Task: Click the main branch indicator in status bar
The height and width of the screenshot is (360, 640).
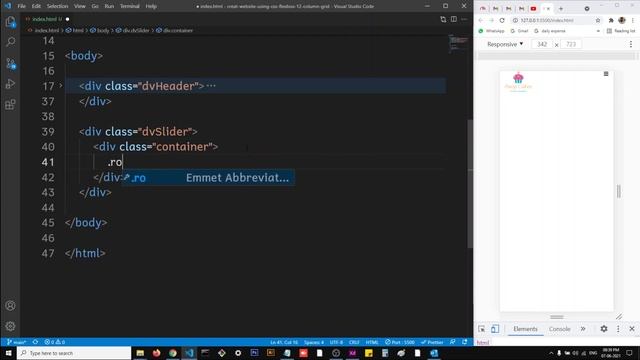Action: tap(16, 342)
